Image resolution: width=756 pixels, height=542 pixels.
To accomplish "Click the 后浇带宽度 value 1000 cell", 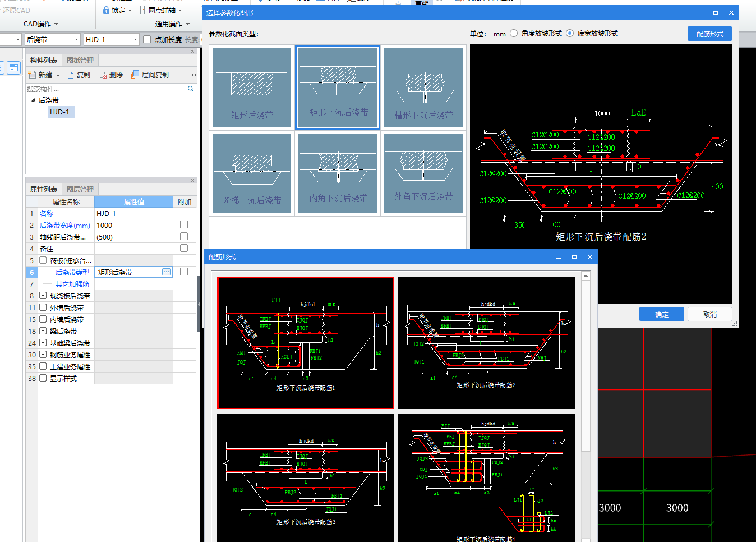I will 133,225.
